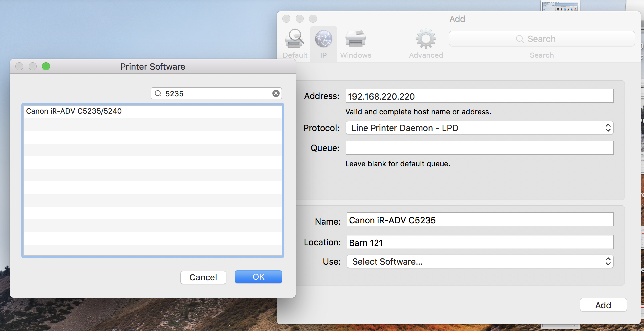Select Canon iR-ADV C5235/5240 driver row
Image resolution: width=644 pixels, height=331 pixels.
tap(153, 111)
